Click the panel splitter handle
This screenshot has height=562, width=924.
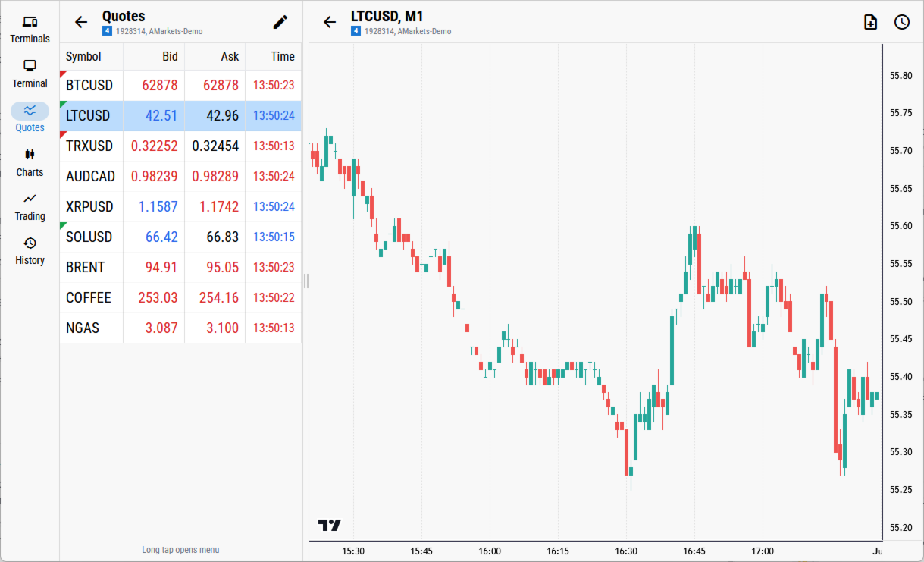coord(305,281)
